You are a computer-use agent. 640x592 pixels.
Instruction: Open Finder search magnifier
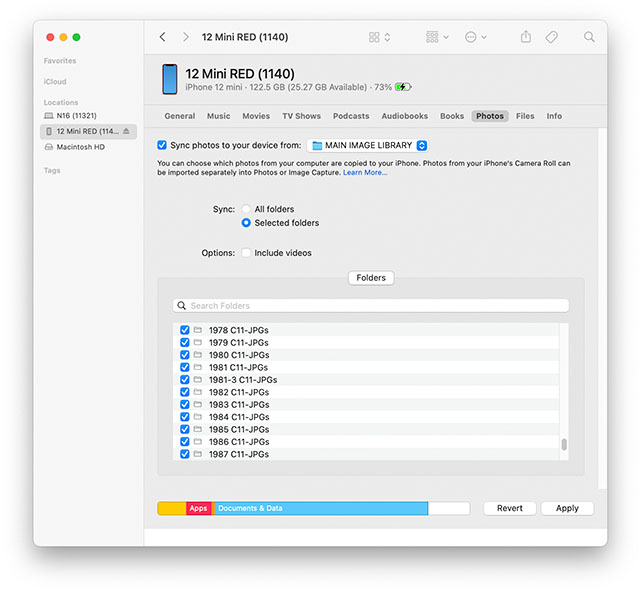click(x=589, y=37)
